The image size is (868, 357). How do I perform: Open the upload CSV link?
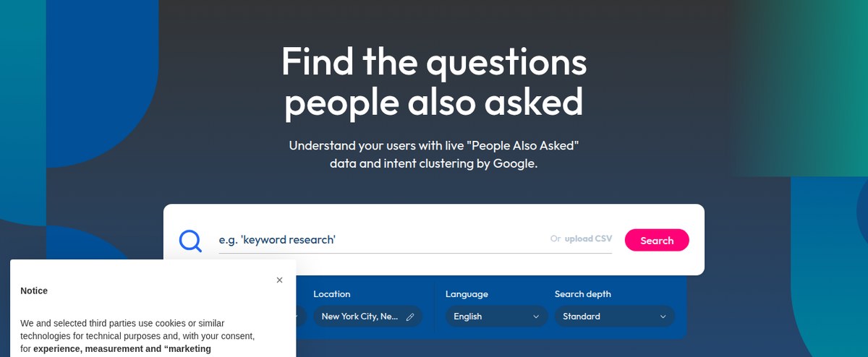coord(588,238)
